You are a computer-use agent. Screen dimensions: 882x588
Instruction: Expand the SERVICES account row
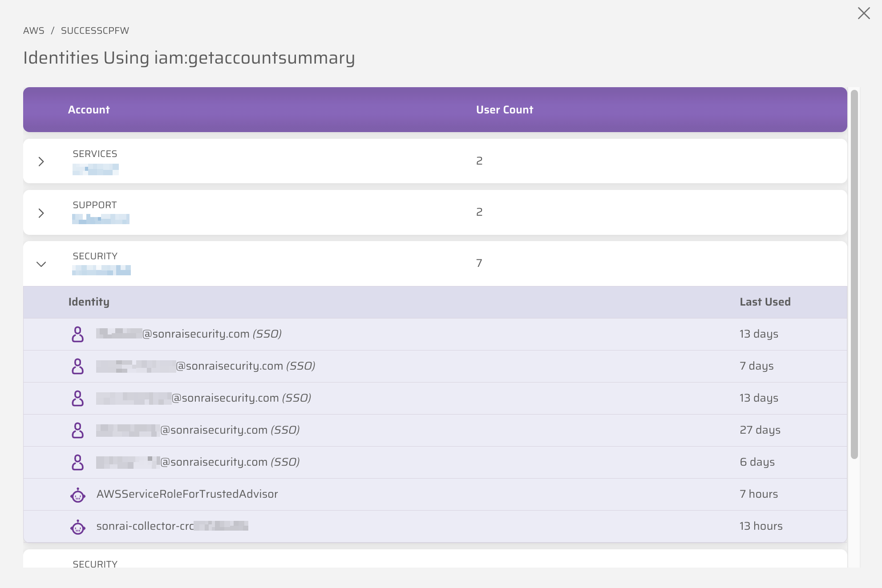tap(41, 161)
